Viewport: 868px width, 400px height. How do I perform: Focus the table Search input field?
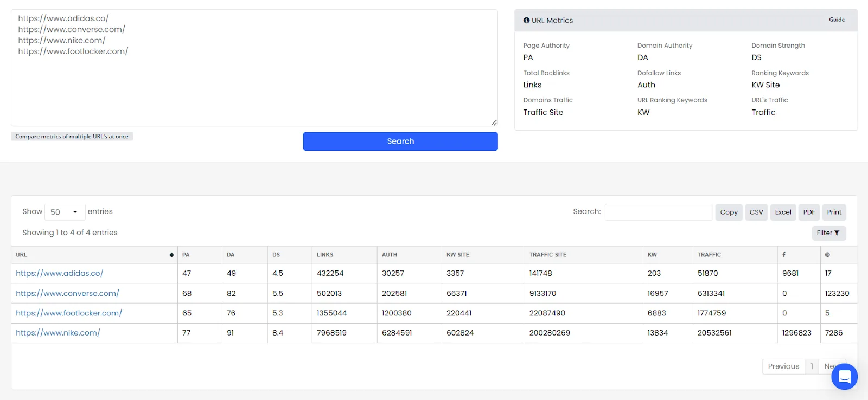(x=658, y=212)
